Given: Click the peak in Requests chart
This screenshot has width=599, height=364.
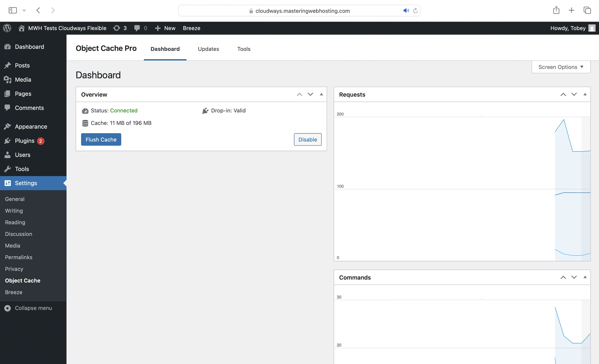Looking at the screenshot, I should click(x=564, y=120).
